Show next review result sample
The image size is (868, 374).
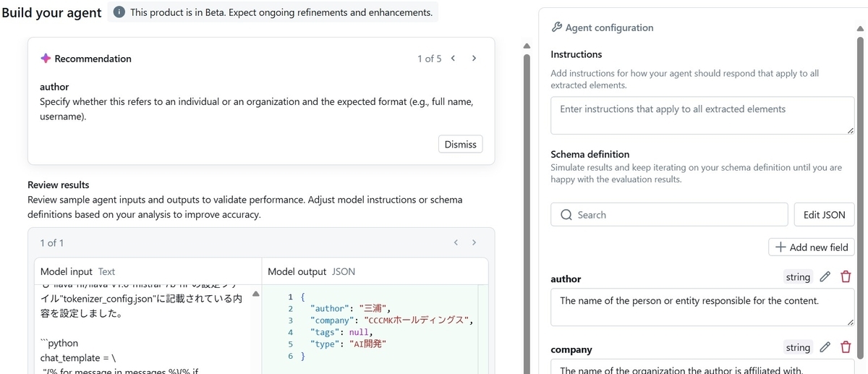474,243
